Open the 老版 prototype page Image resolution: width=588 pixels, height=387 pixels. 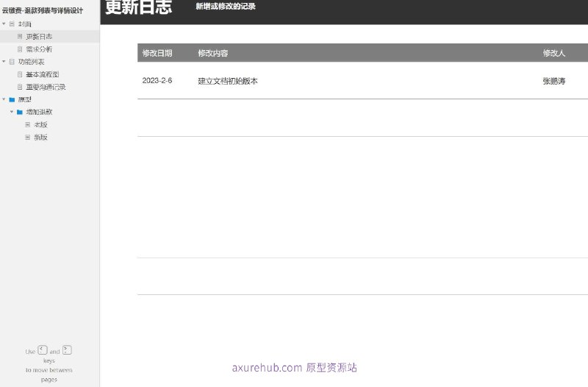click(40, 124)
